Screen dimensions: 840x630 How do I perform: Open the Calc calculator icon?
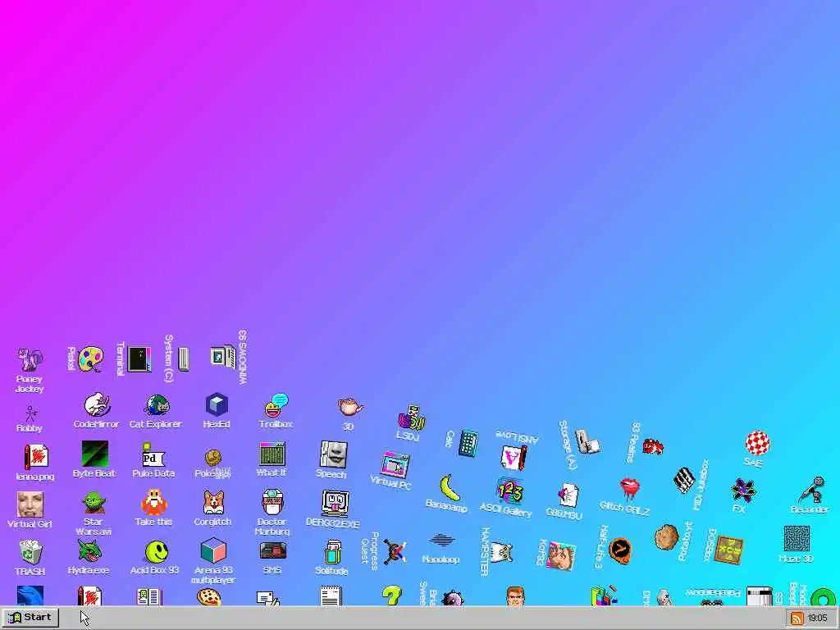[x=468, y=443]
